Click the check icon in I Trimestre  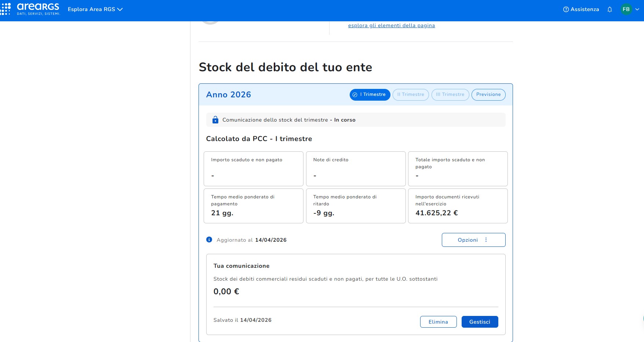tap(355, 95)
